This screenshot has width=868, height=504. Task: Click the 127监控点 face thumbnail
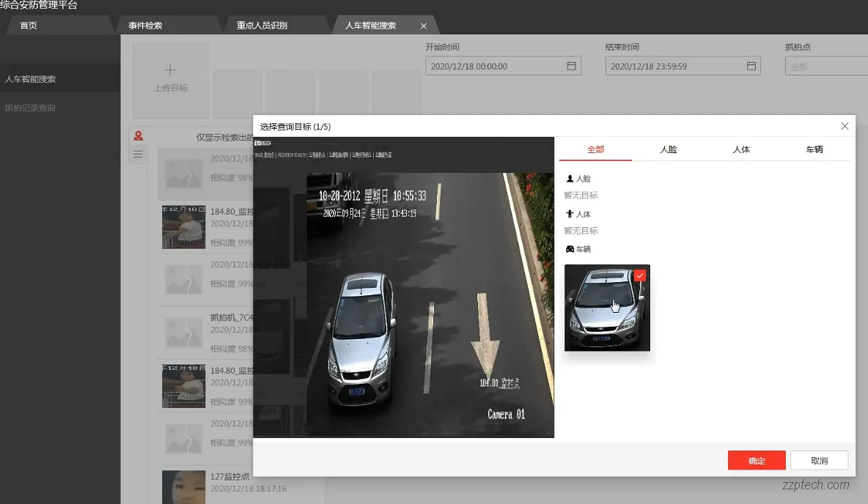pos(183,486)
